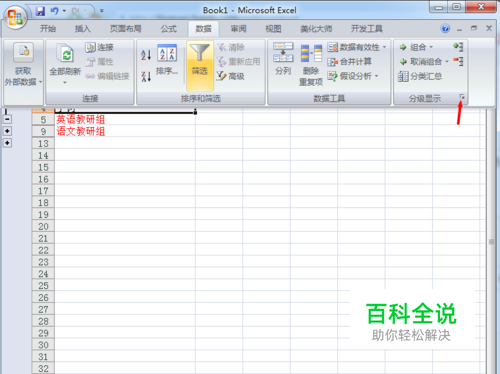Sort descending Z to A icon
Image resolution: width=500 pixels, height=374 pixels.
146,76
